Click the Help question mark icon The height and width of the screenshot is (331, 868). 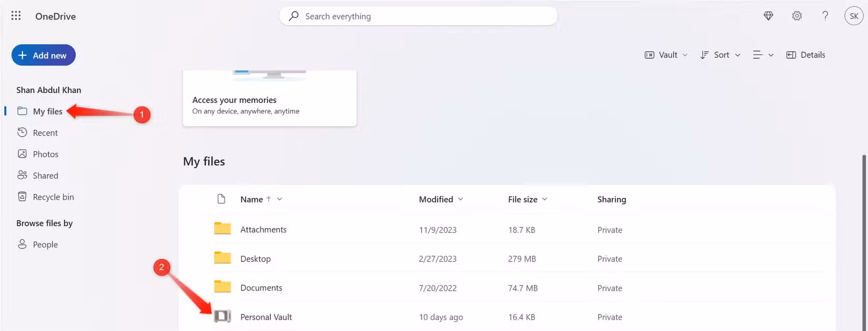825,16
